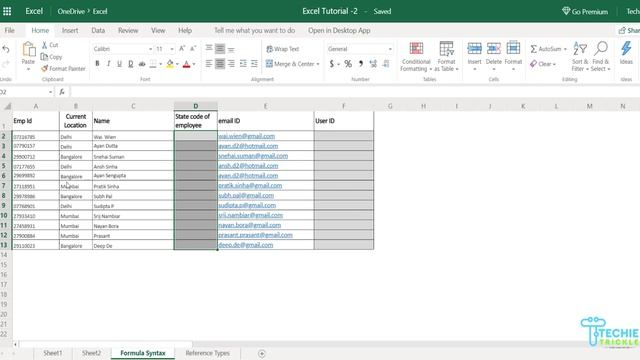Toggle Bold formatting
This screenshot has width=640, height=360.
[97, 64]
